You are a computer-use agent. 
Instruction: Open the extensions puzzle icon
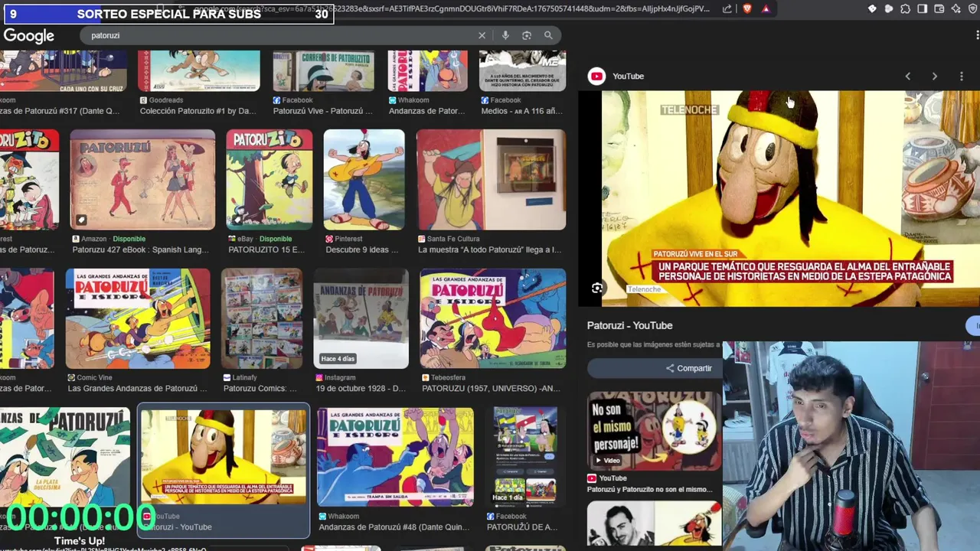coord(906,9)
